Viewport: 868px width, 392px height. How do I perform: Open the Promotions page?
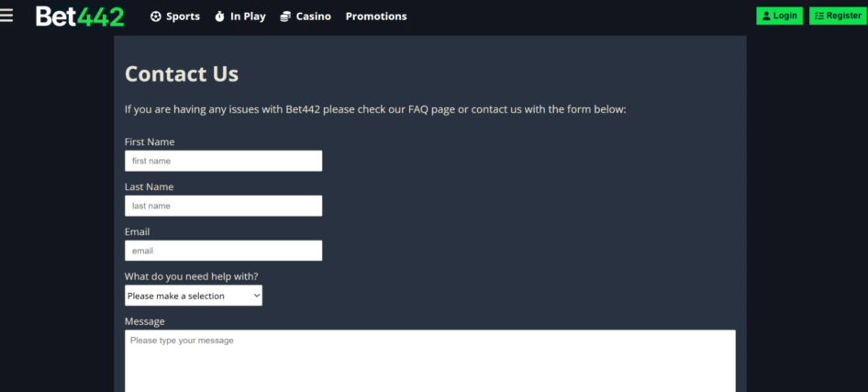click(x=375, y=17)
